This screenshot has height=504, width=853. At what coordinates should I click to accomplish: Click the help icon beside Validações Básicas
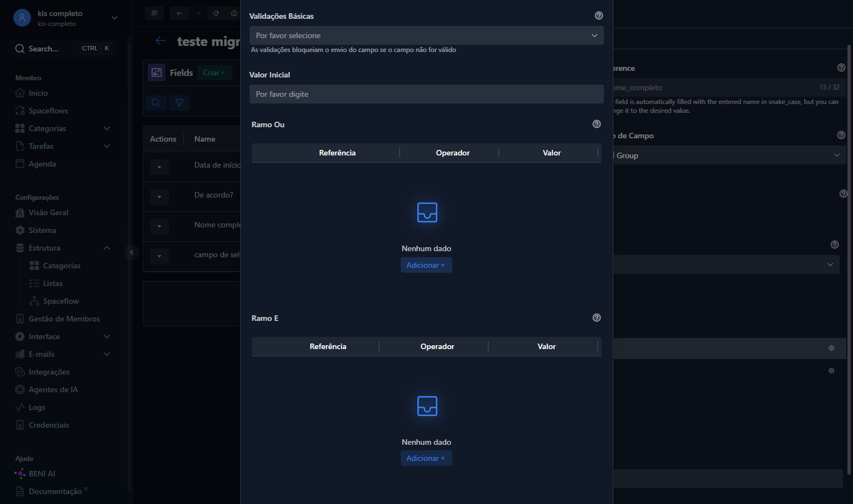pos(598,15)
